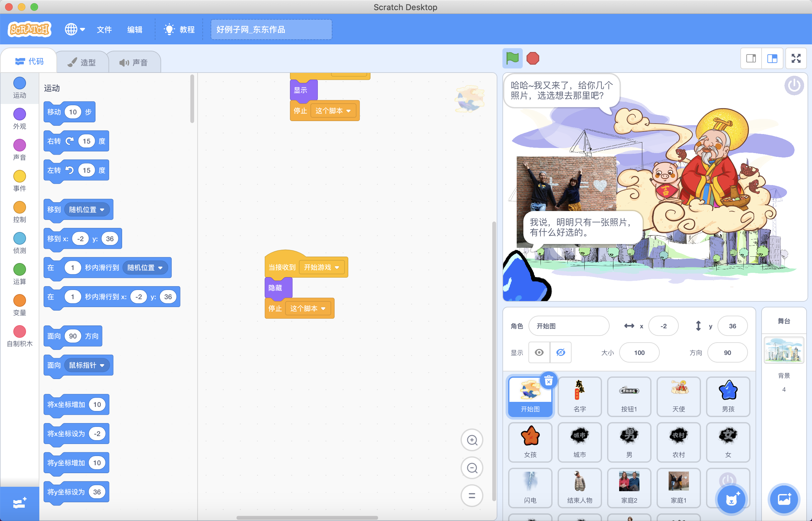Viewport: 812px width, 521px height.
Task: Select the 家庭2 sprite
Action: pyautogui.click(x=629, y=488)
